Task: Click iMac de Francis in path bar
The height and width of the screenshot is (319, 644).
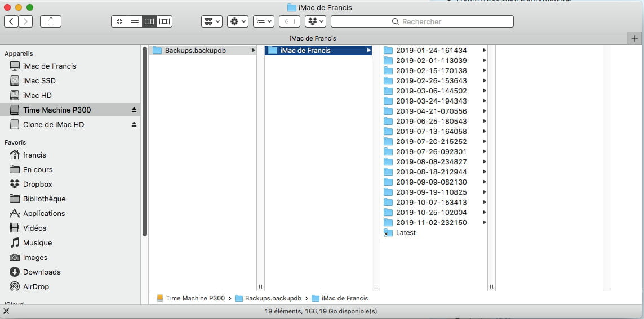Action: click(340, 298)
